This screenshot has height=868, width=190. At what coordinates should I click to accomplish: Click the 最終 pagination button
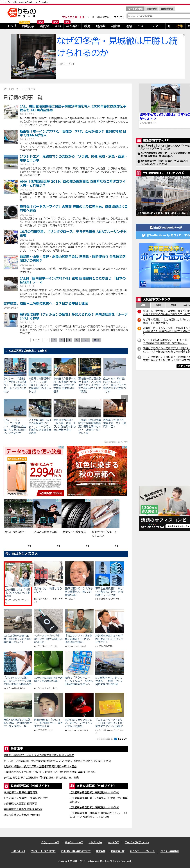[96, 340]
